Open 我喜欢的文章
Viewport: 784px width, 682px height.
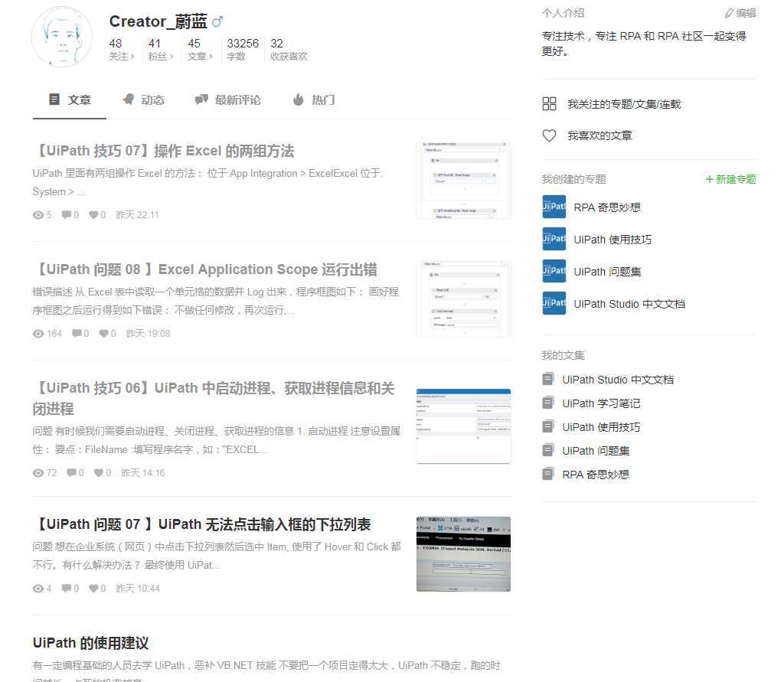click(x=599, y=135)
